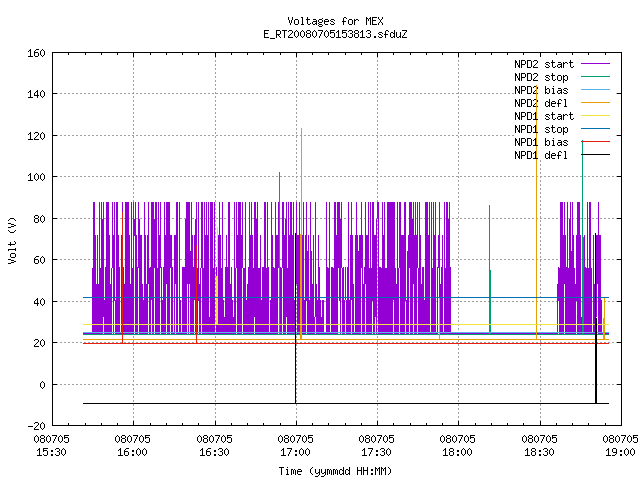Click the Voltages for MEX chart title
Image resolution: width=640 pixels, height=480 pixels.
[x=336, y=21]
